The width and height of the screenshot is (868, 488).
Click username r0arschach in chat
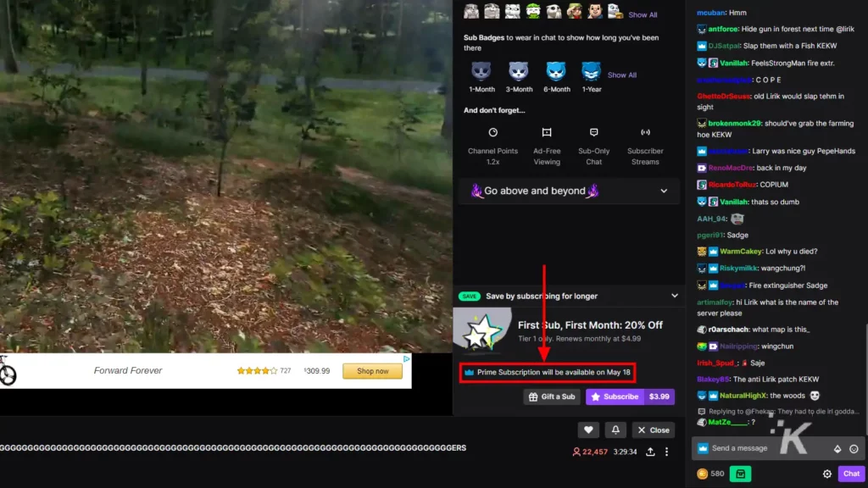coord(728,330)
